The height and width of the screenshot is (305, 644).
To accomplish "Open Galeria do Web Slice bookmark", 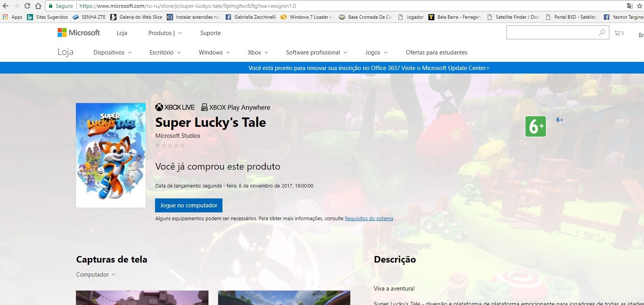I will tap(136, 17).
